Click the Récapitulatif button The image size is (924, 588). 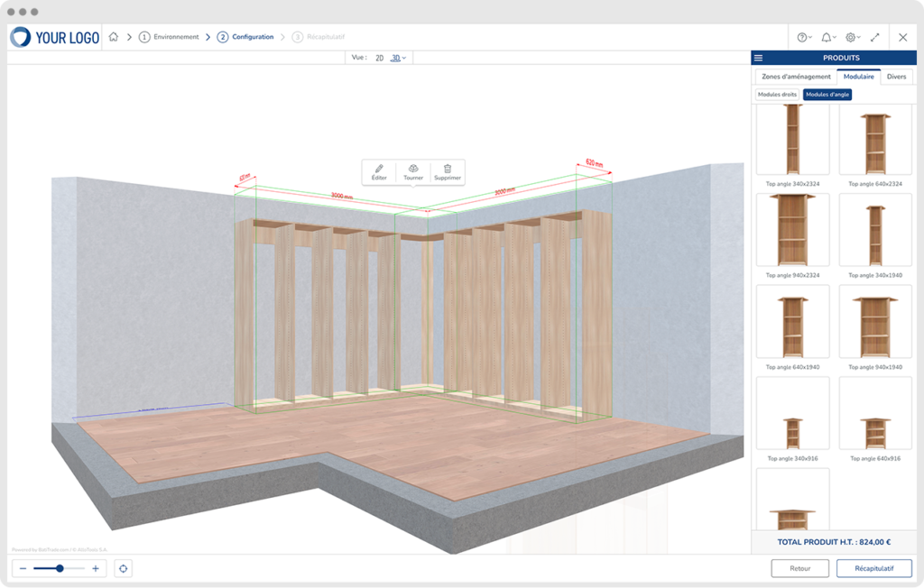pos(873,568)
